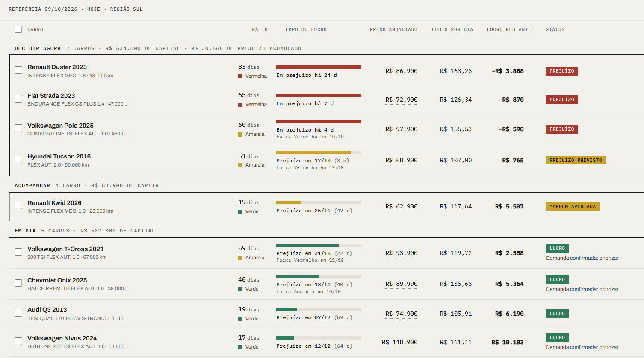Open the Tucson price R$ 58.900

[x=401, y=161]
